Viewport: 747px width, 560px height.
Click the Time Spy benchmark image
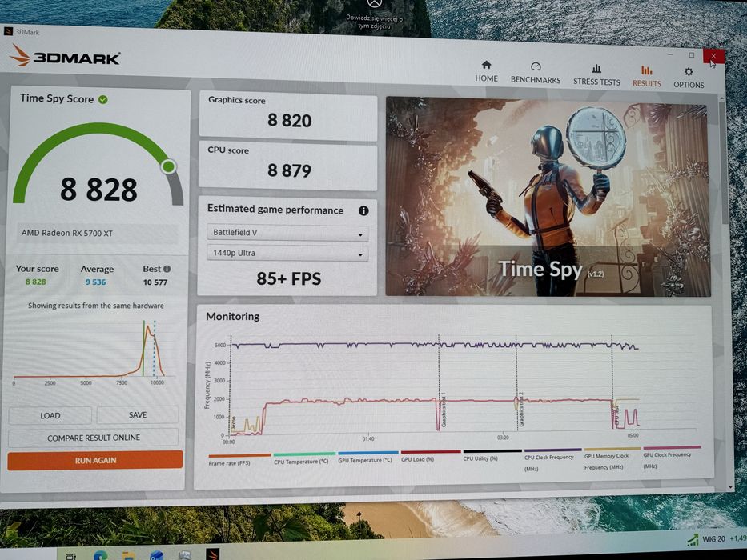click(548, 197)
